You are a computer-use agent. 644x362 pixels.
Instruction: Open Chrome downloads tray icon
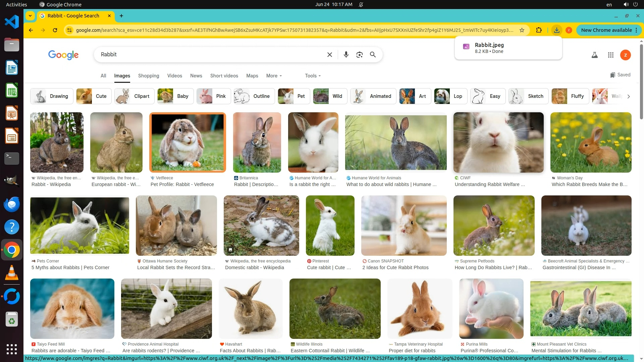pos(556,30)
